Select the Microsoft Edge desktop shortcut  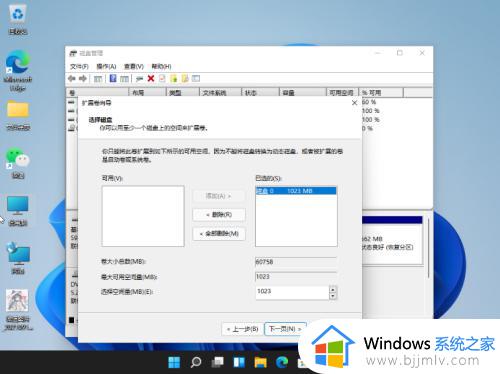pos(18,70)
